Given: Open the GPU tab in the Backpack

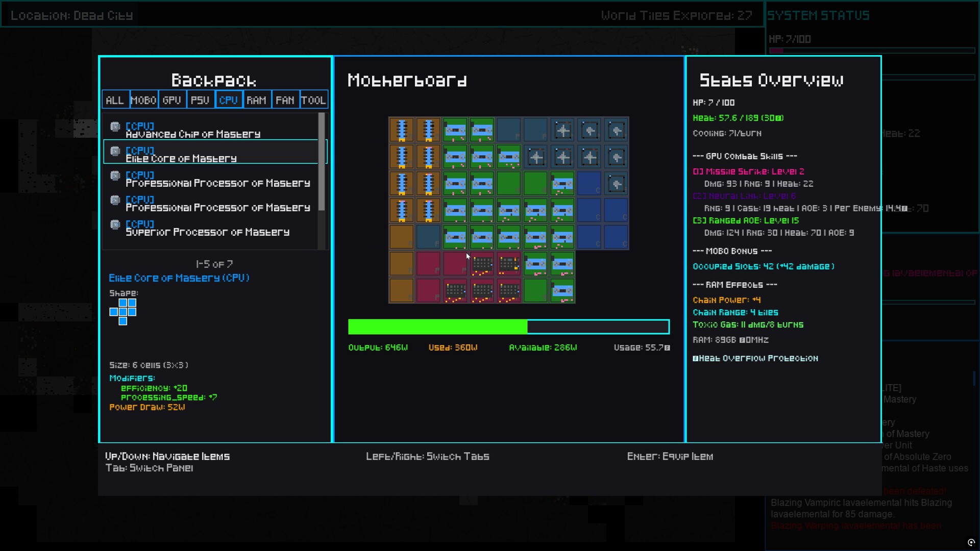Looking at the screenshot, I should 171,99.
